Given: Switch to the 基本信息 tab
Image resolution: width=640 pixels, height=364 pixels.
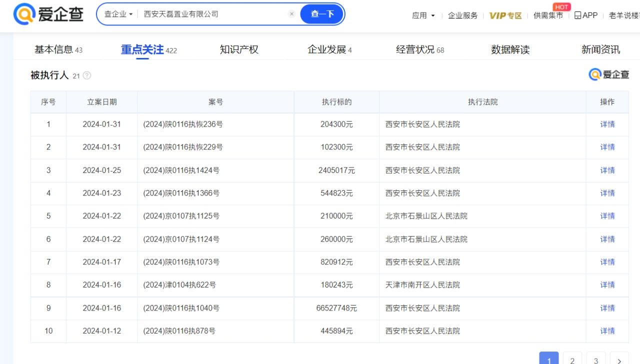Looking at the screenshot, I should coord(58,49).
